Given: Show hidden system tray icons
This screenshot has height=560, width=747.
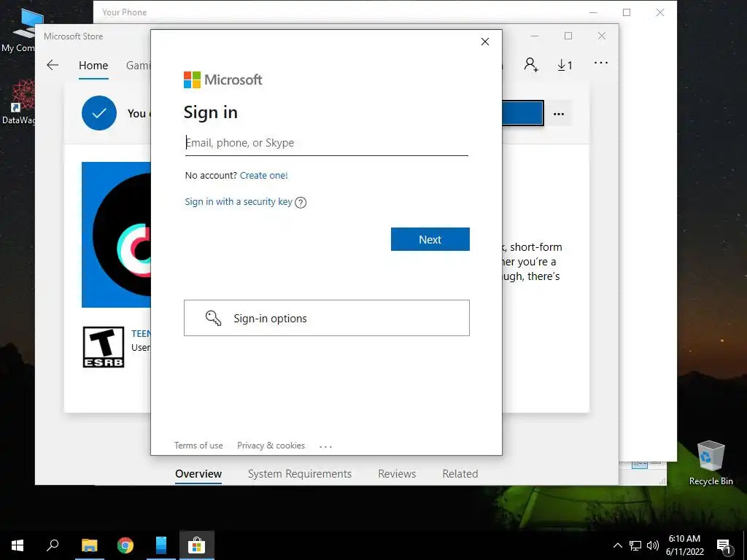Looking at the screenshot, I should pyautogui.click(x=617, y=545).
